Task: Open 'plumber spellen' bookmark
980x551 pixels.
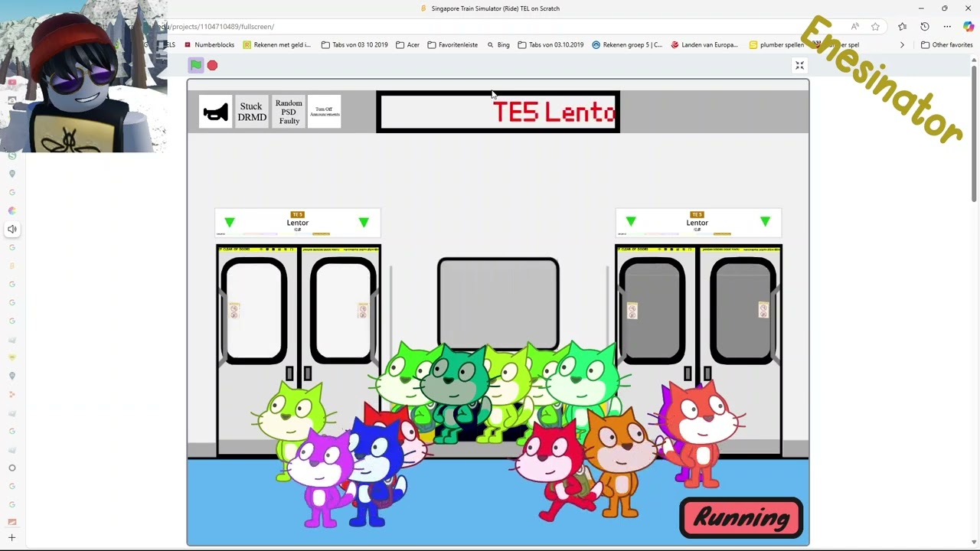Action: coord(776,44)
